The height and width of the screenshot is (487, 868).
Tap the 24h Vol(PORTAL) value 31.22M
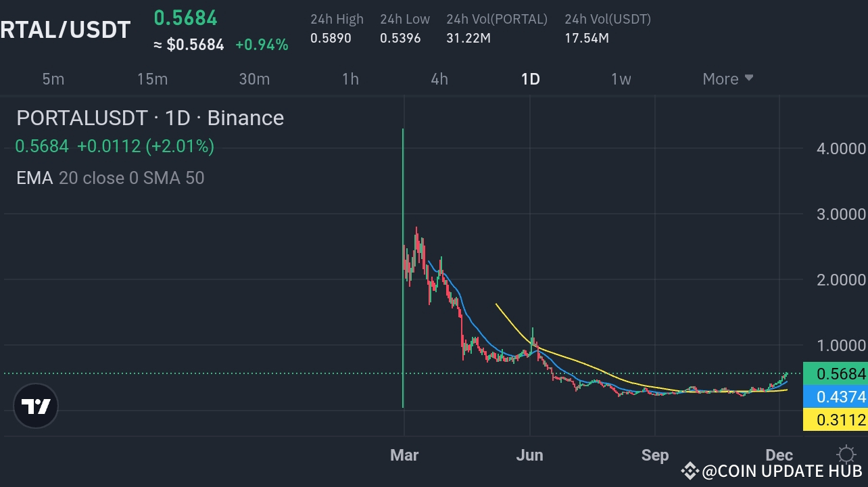(x=468, y=39)
